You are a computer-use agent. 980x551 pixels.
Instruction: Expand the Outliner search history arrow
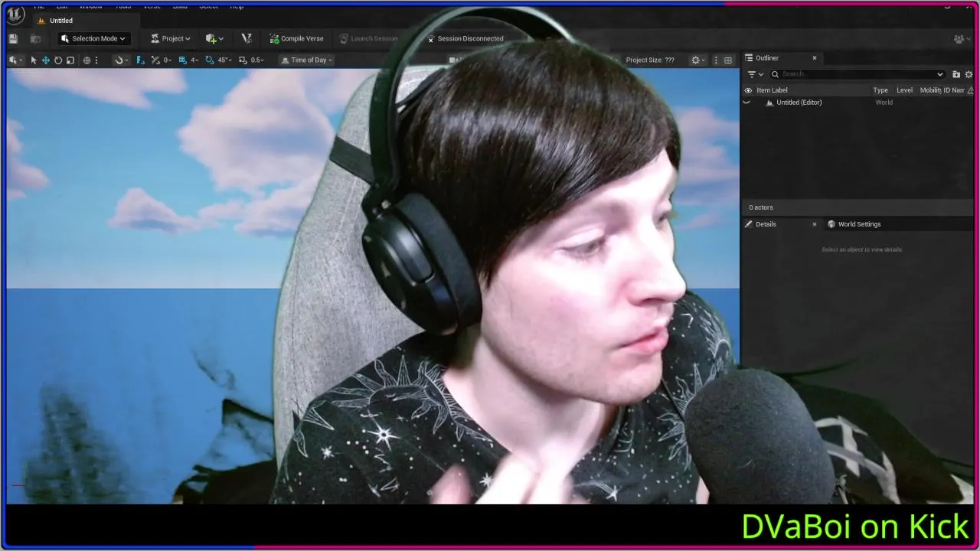click(x=940, y=74)
